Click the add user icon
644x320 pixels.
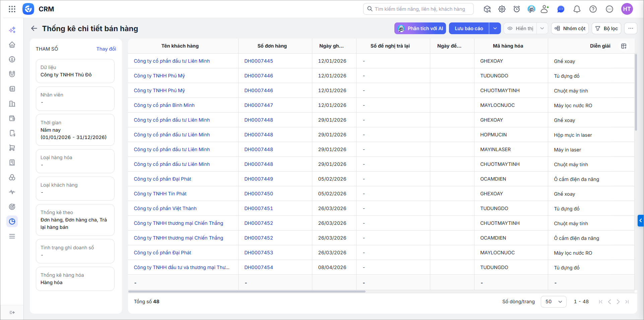tap(545, 9)
